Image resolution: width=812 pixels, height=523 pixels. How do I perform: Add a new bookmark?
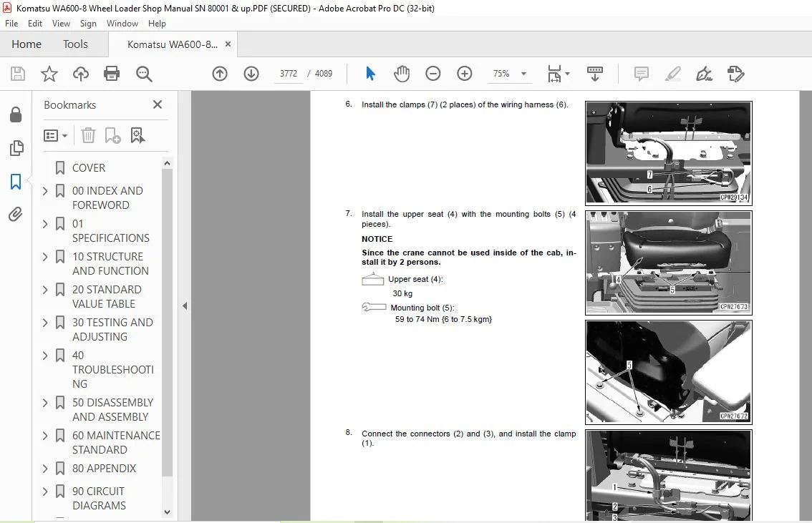pyautogui.click(x=112, y=135)
